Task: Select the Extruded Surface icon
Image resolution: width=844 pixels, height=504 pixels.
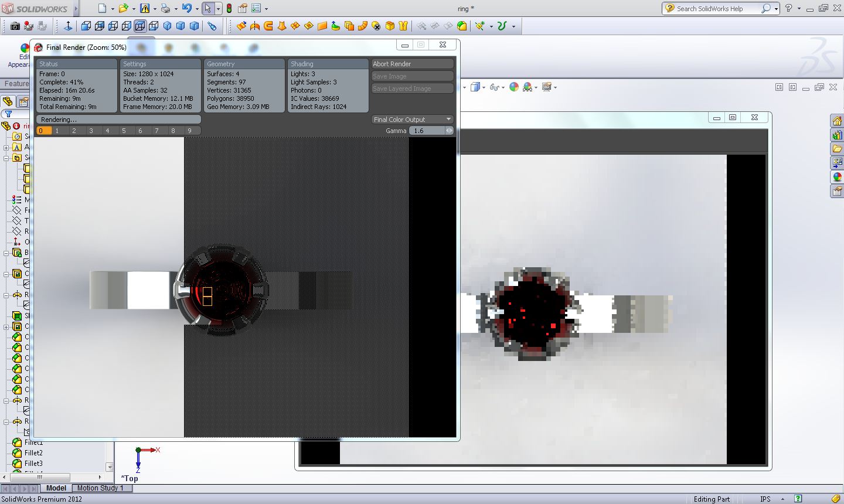Action: [241, 26]
